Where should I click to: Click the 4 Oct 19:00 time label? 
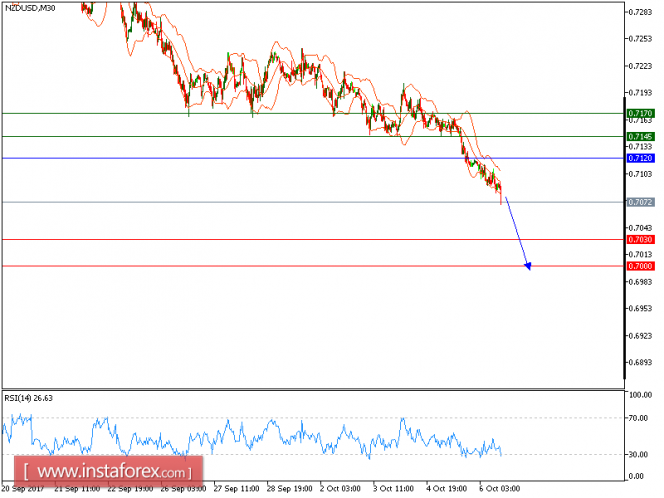point(447,489)
